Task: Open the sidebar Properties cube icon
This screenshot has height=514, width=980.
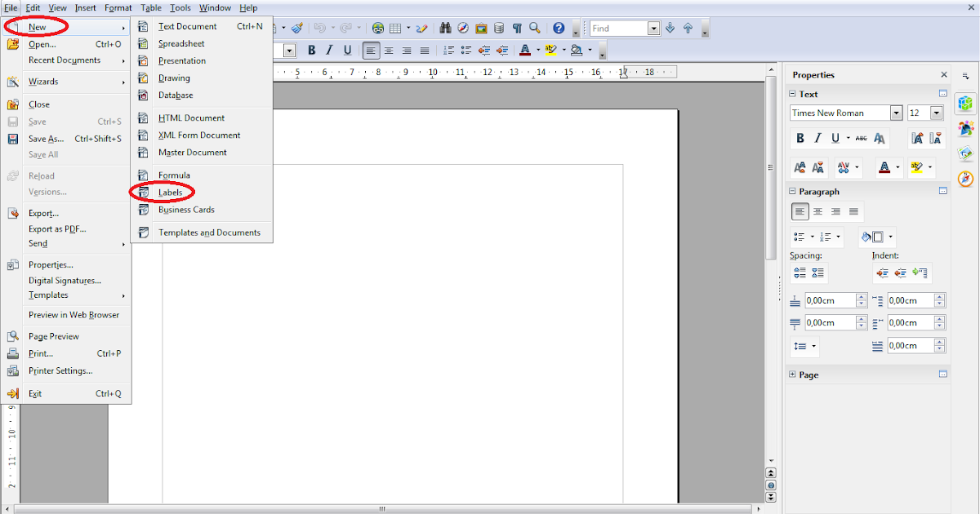Action: point(966,104)
